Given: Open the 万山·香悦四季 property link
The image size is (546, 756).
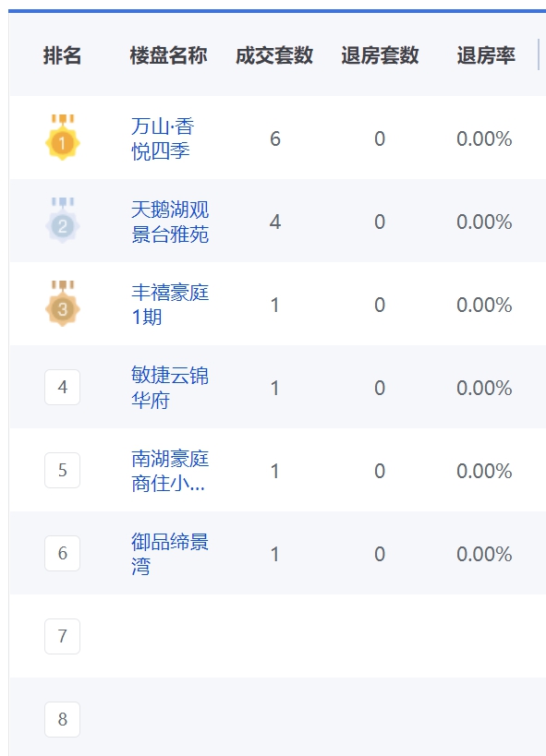Looking at the screenshot, I should tap(163, 138).
